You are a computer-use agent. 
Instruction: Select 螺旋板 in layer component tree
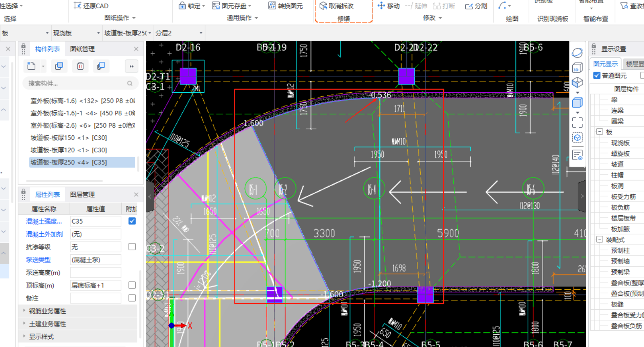[x=620, y=153]
